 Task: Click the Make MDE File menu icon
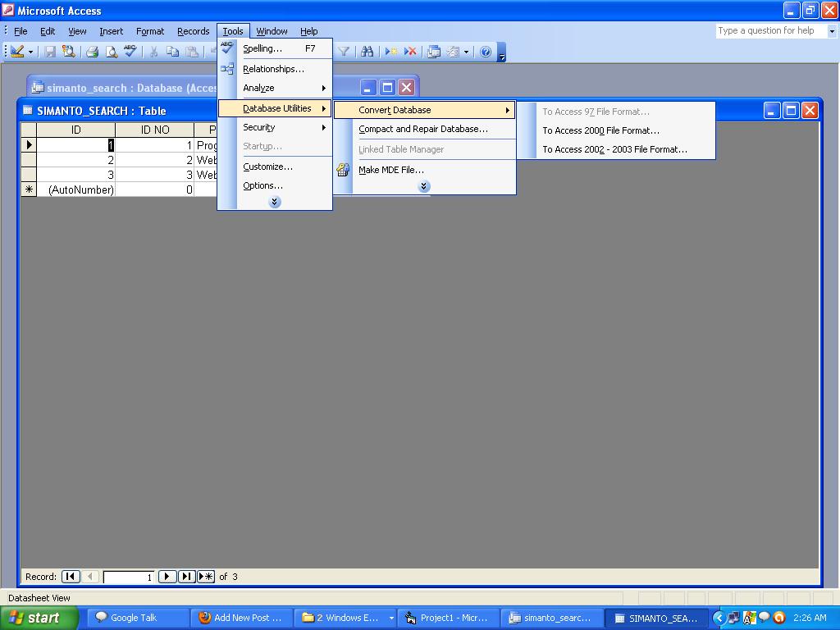[x=343, y=170]
